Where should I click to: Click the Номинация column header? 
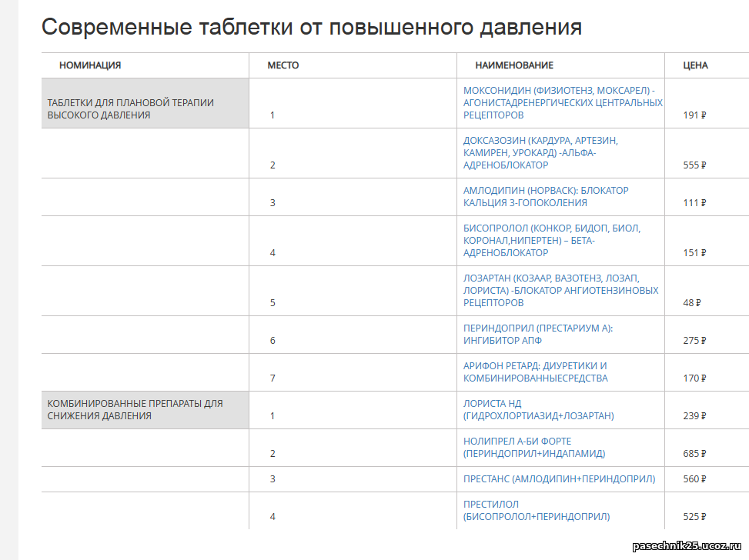point(90,65)
